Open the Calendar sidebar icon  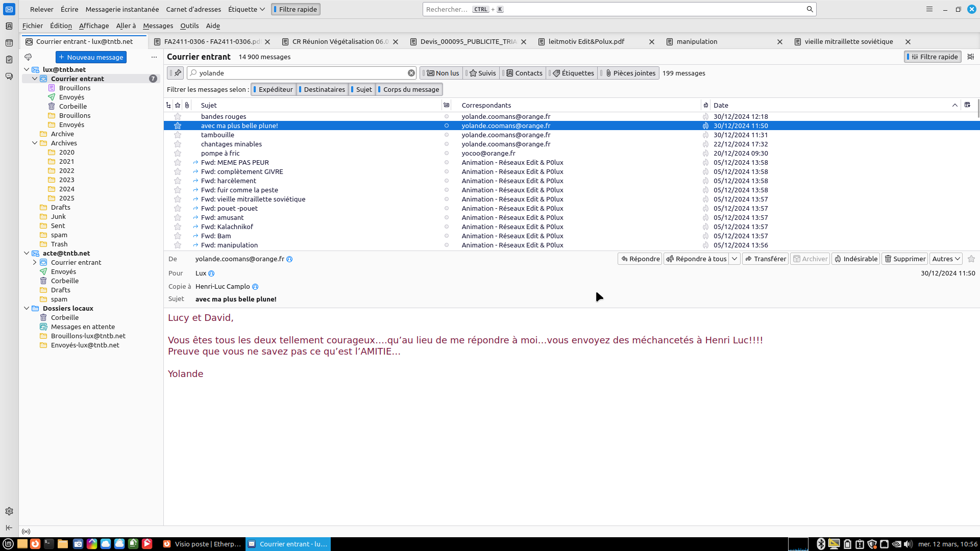pos(9,43)
